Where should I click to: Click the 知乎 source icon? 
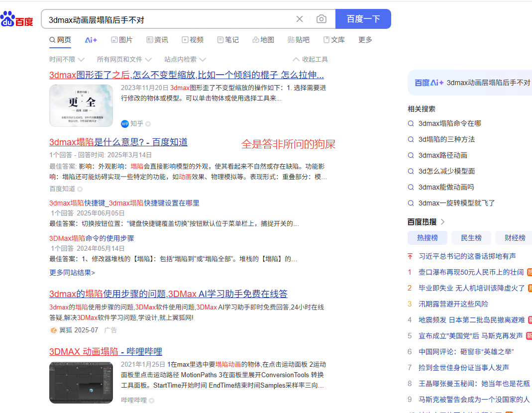pos(124,124)
